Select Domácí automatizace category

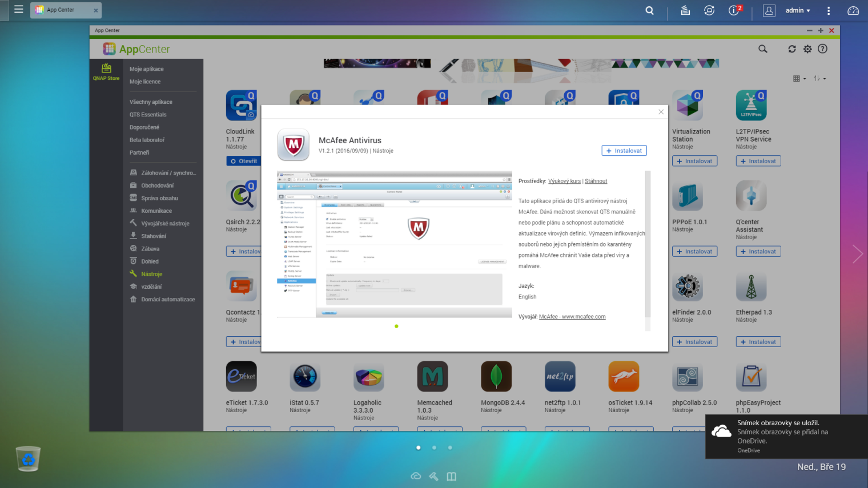tap(162, 299)
